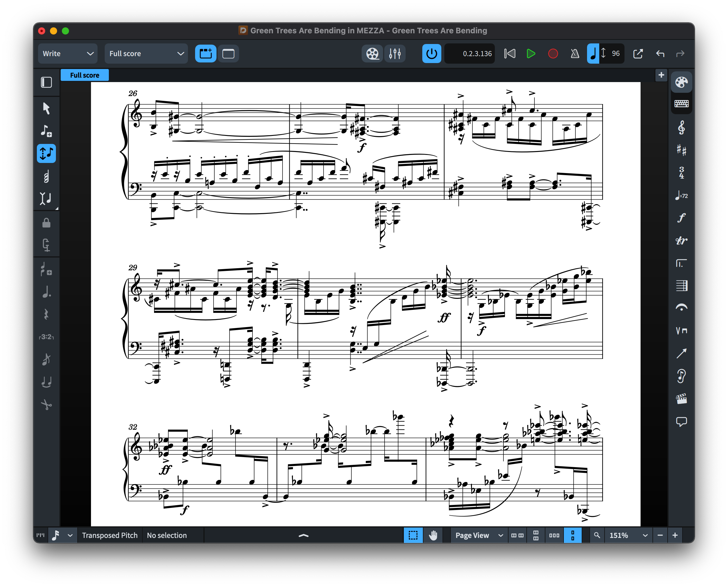Open the Dynamics panel
Screen dimensions: 728x587
click(681, 218)
